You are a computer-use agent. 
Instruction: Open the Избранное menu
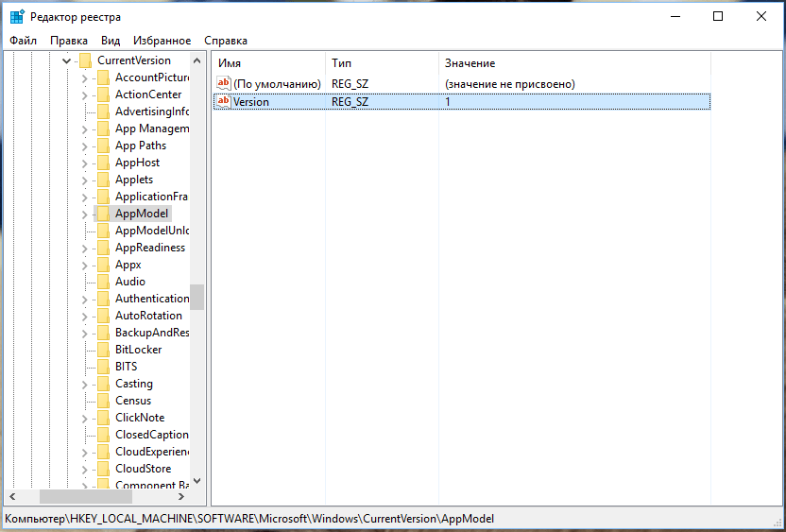coord(162,41)
